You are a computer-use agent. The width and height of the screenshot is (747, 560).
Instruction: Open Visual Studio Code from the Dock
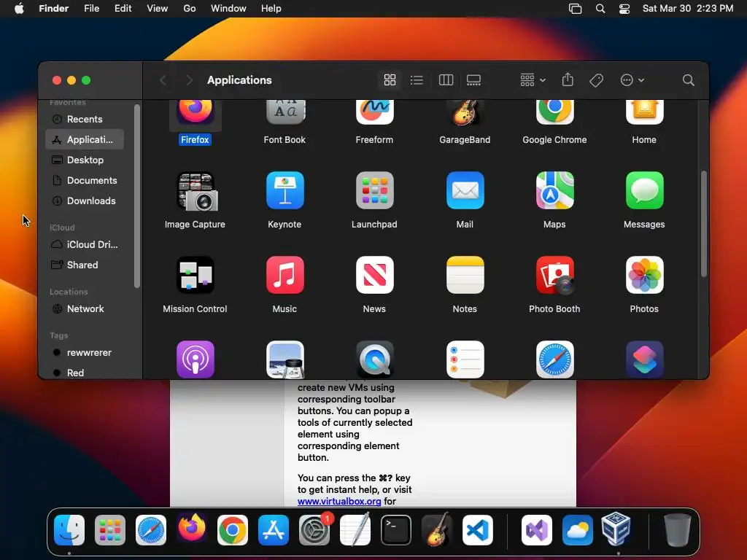477,530
